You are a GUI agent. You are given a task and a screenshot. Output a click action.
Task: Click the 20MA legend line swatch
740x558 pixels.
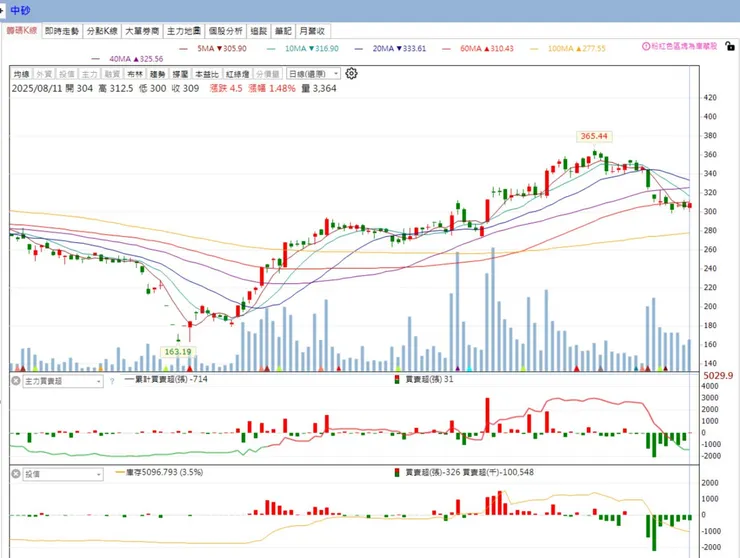coord(359,49)
